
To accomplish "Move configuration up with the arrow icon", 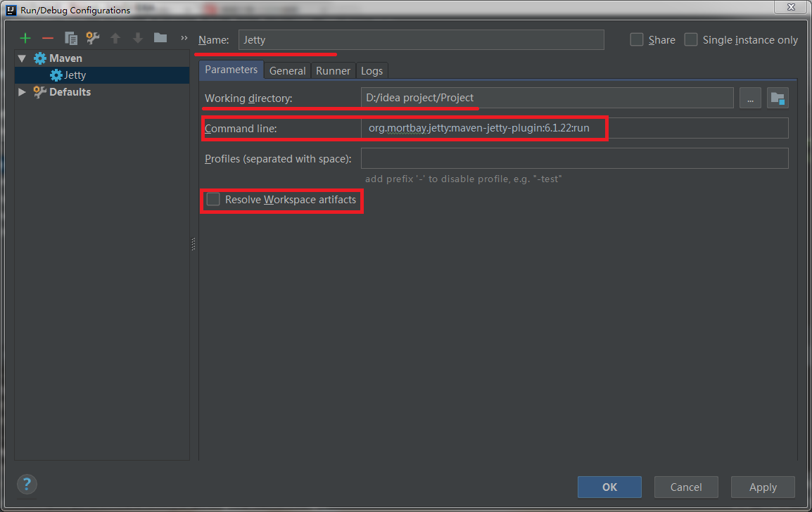I will click(115, 38).
